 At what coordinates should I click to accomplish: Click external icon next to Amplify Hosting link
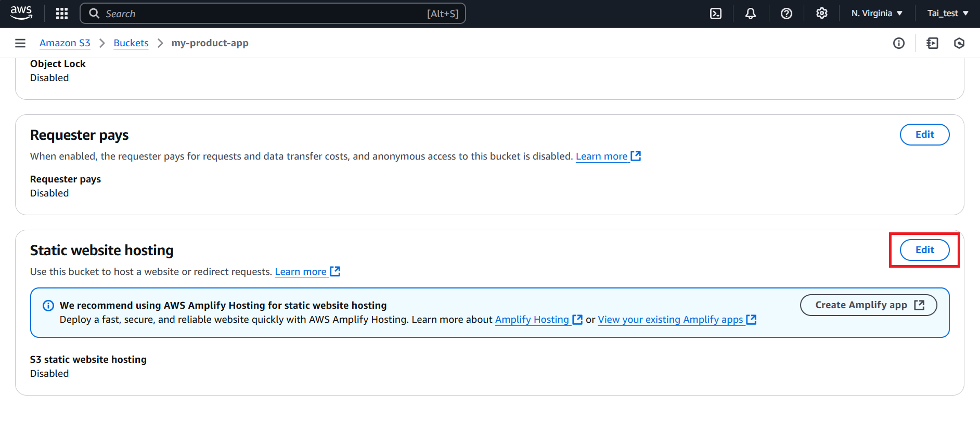pos(577,320)
